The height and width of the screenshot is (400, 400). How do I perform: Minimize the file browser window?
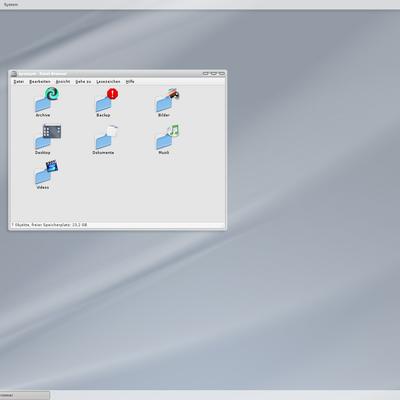pos(206,73)
